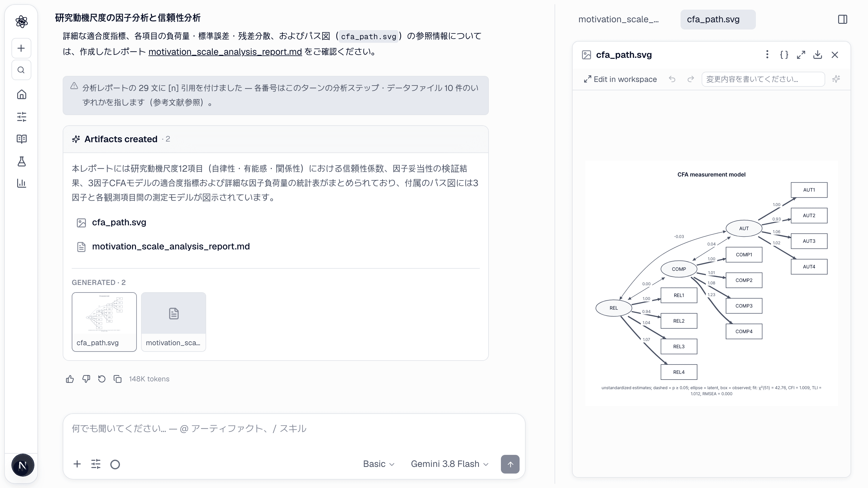Select the motivation_sca... generated thumbnail

(174, 322)
